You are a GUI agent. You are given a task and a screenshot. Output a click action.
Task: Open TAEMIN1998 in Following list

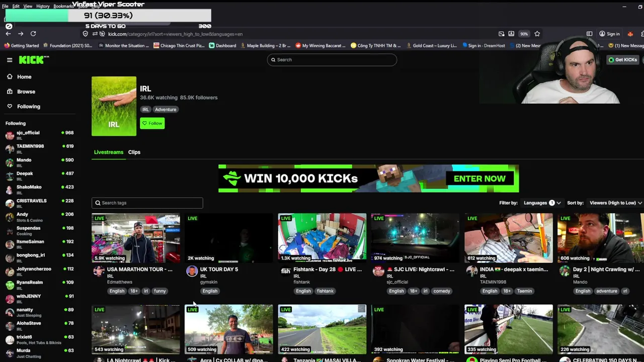[39, 148]
